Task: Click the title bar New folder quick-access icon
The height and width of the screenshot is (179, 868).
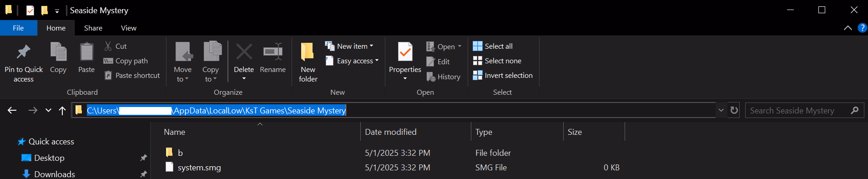Action: point(45,10)
